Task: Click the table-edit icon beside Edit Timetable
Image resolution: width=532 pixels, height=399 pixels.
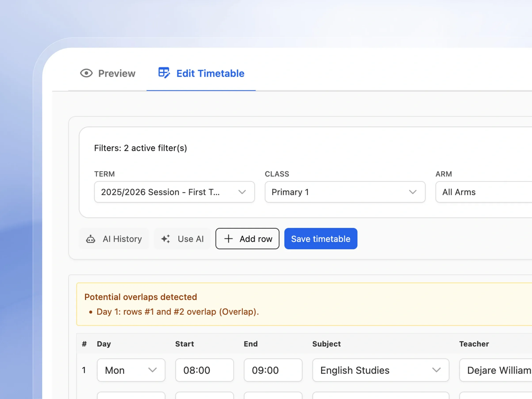Action: pyautogui.click(x=164, y=73)
